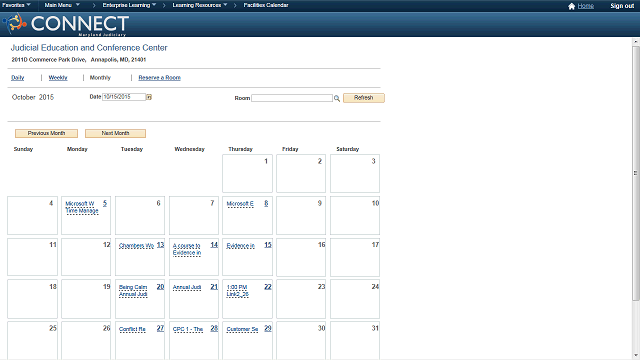This screenshot has width=640, height=360.
Task: Open the day 22 link
Action: (268, 287)
